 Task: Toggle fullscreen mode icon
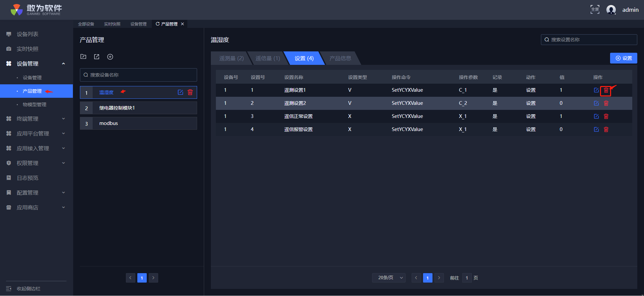tap(595, 9)
